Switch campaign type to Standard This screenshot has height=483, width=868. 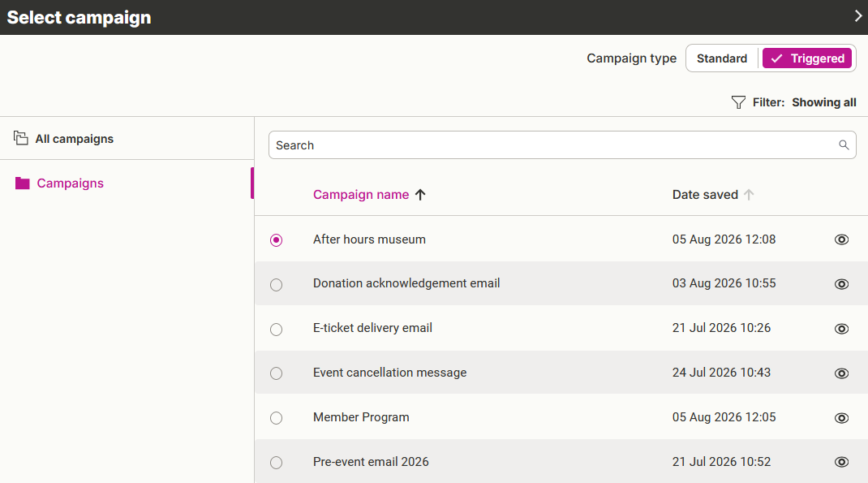coord(722,58)
